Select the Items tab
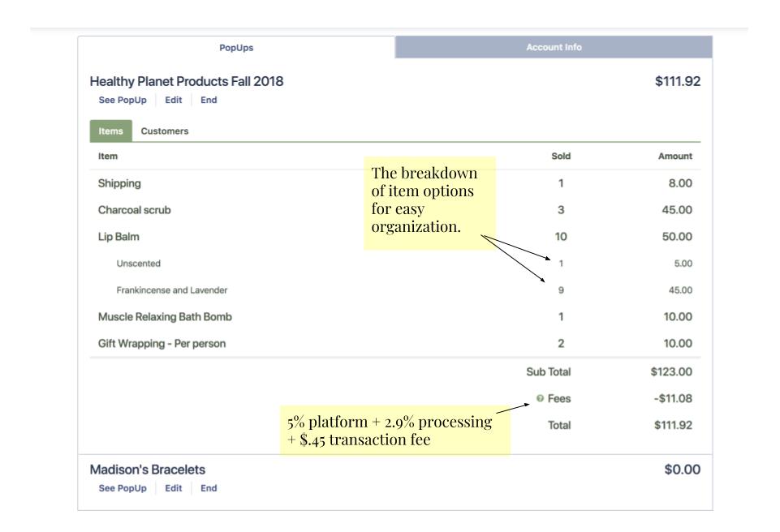 tap(110, 131)
